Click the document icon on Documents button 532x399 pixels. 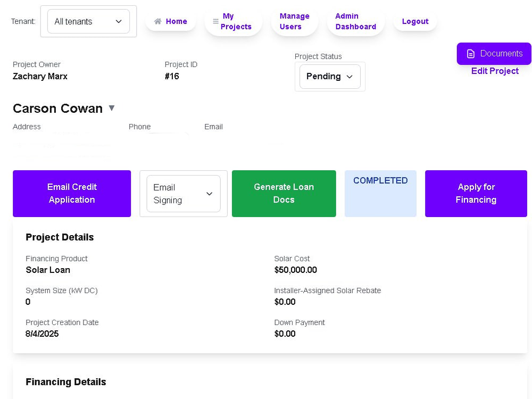pyautogui.click(x=471, y=54)
